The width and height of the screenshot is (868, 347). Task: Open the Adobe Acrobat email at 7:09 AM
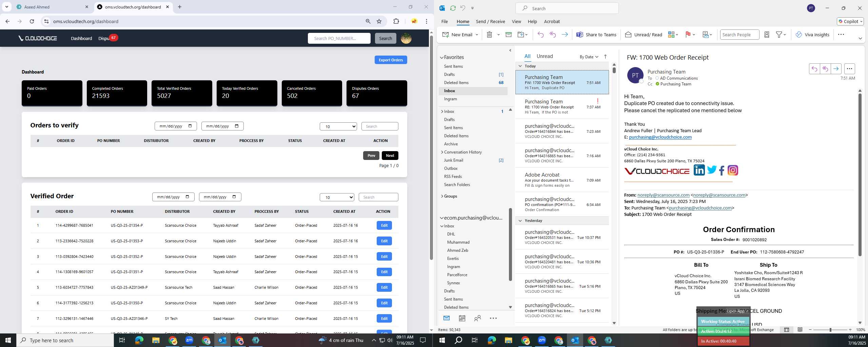pos(562,180)
